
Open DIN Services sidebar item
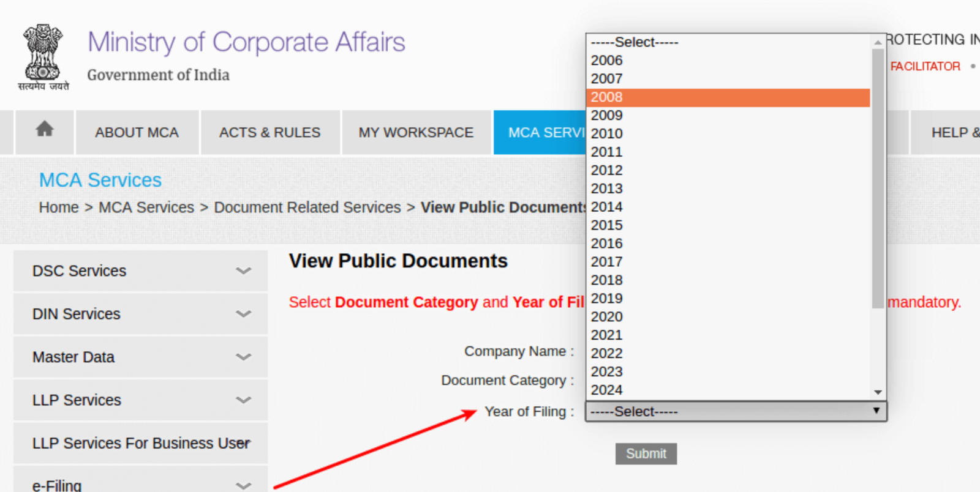140,314
